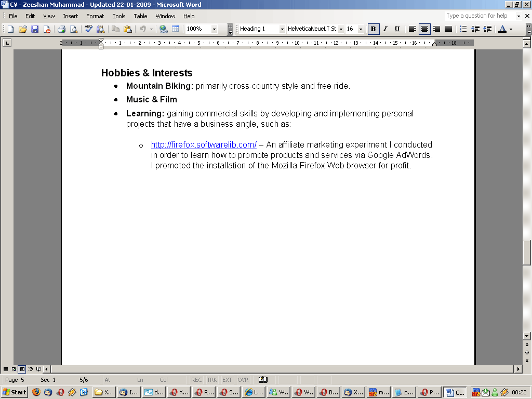Follow the firefox.softwarelib.com hyperlink
The image size is (532, 399).
[x=204, y=145]
